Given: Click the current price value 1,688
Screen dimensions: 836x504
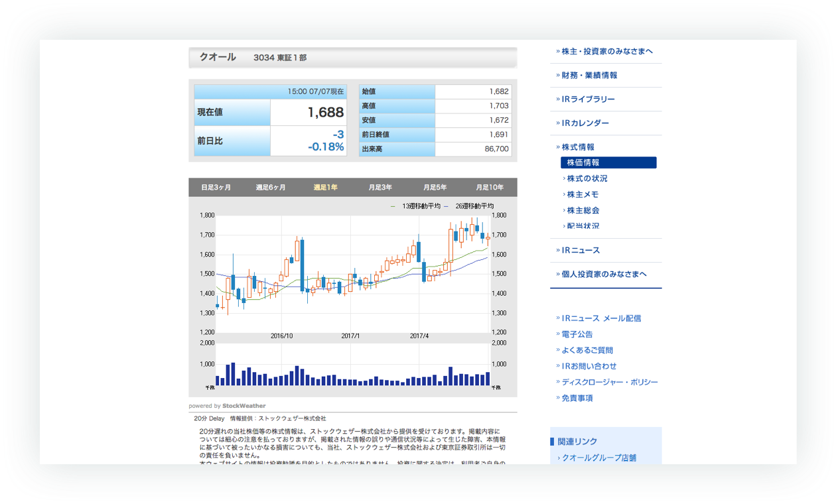Looking at the screenshot, I should coord(326,113).
